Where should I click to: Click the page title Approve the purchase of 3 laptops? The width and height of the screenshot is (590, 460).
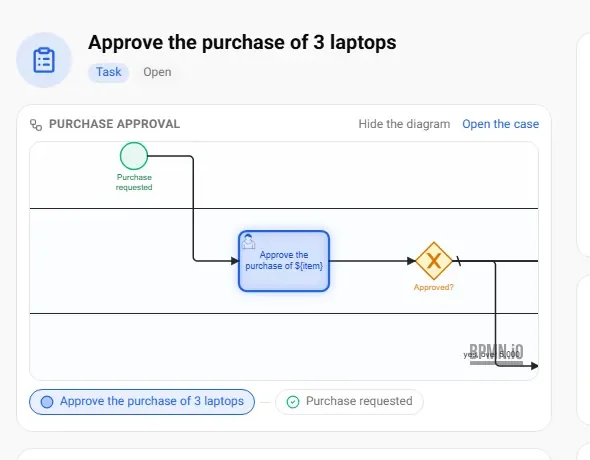[242, 43]
